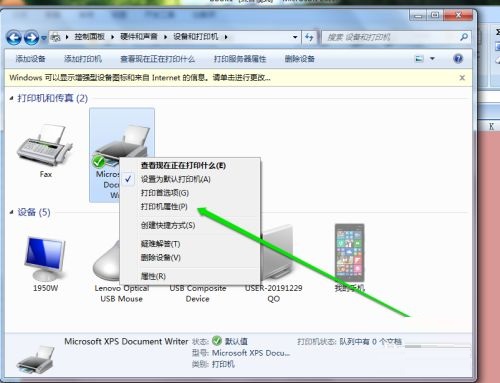Image resolution: width=500 pixels, height=383 pixels.
Task: Open help with the blue question mark
Action: (458, 59)
